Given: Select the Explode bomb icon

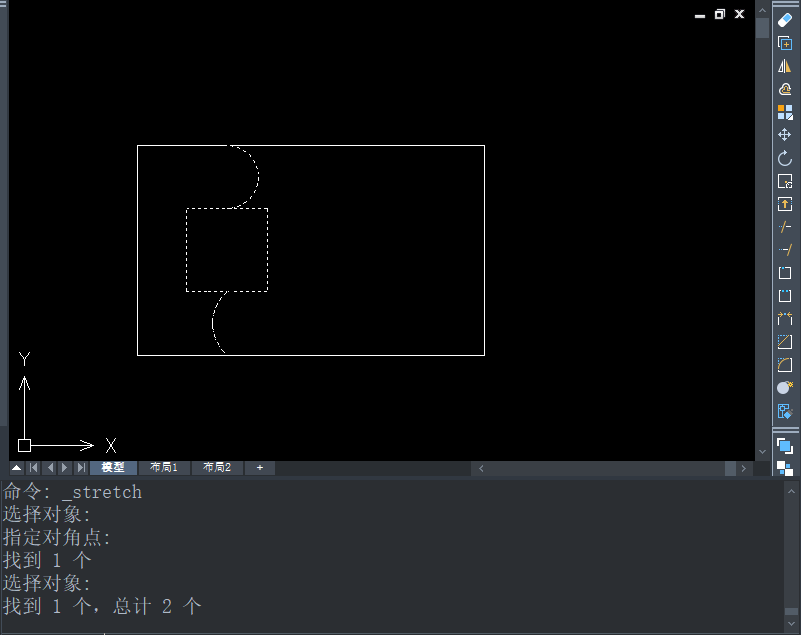Looking at the screenshot, I should pyautogui.click(x=785, y=388).
